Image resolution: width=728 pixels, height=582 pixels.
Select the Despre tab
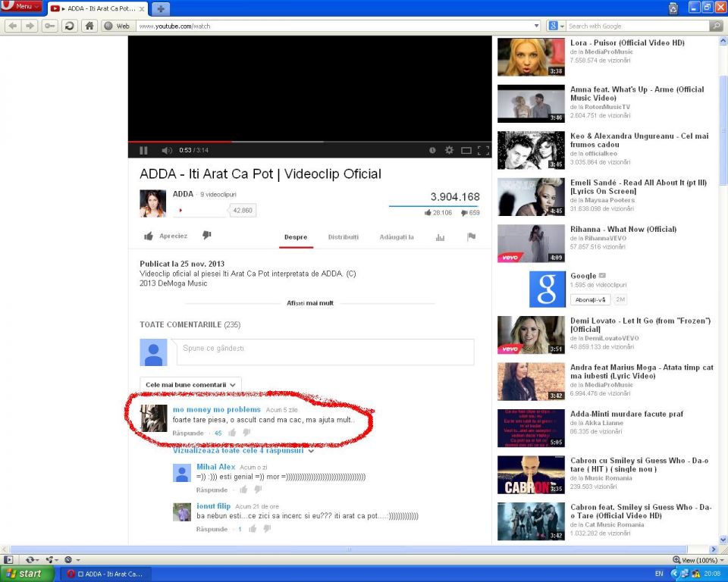coord(296,236)
